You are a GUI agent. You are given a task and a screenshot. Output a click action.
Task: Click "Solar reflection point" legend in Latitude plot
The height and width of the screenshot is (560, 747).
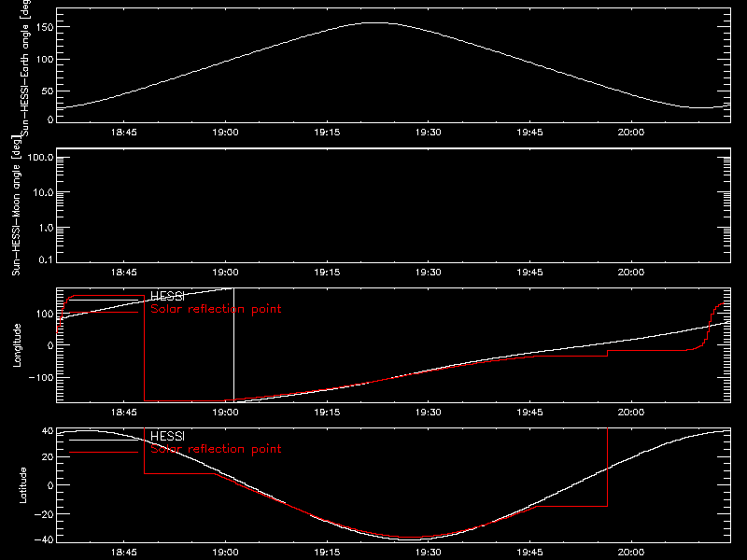216,449
